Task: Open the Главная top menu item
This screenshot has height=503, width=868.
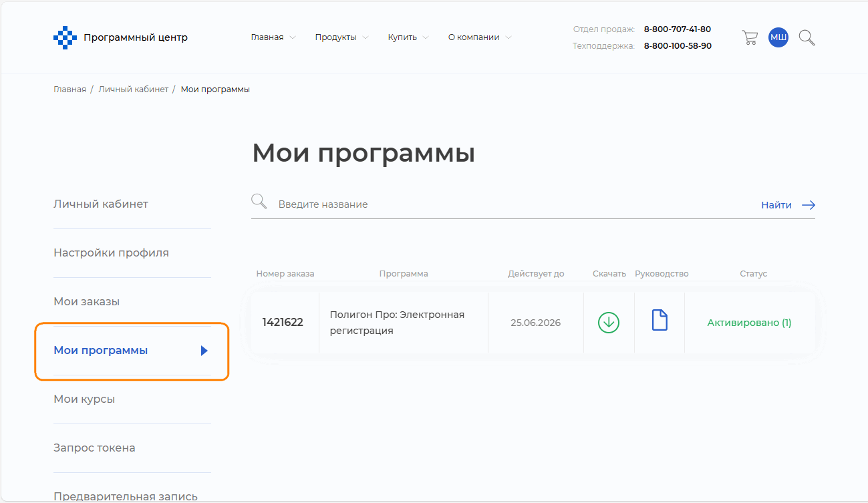Action: pos(267,37)
